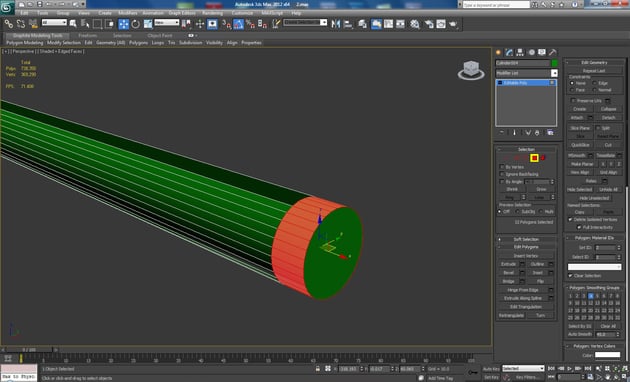Switch to the Utilities hammer panel tab
The width and height of the screenshot is (630, 382).
553,52
